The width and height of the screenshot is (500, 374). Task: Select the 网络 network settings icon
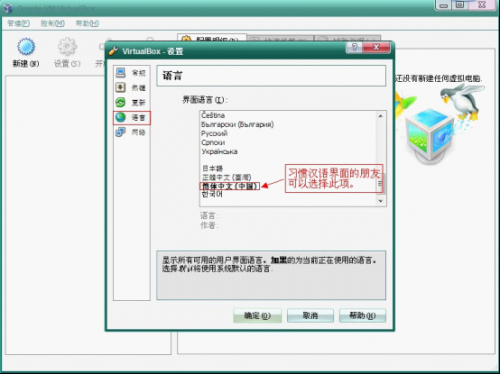pos(120,132)
